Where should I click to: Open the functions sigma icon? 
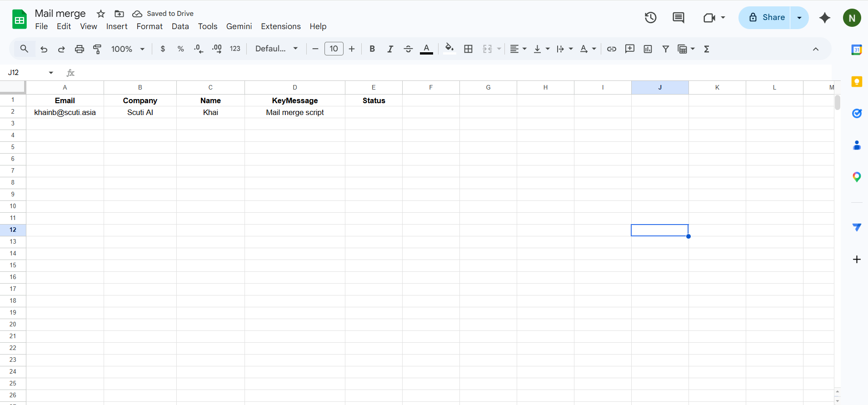point(706,49)
